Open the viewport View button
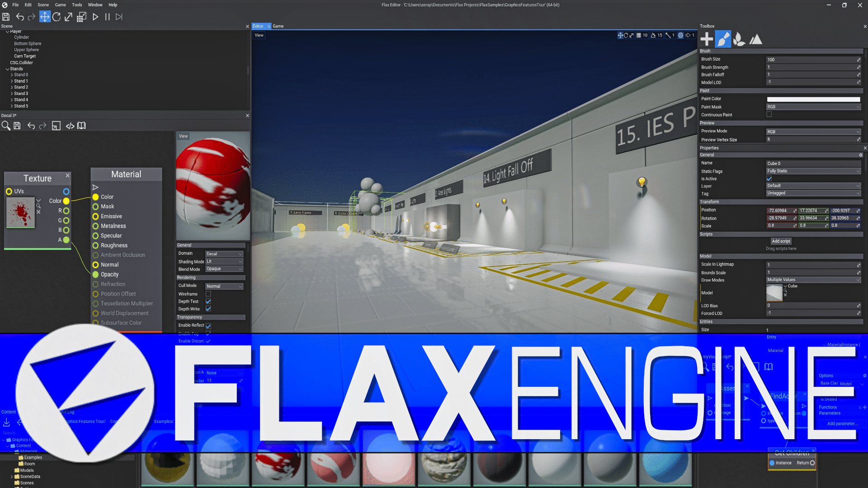 pos(259,35)
